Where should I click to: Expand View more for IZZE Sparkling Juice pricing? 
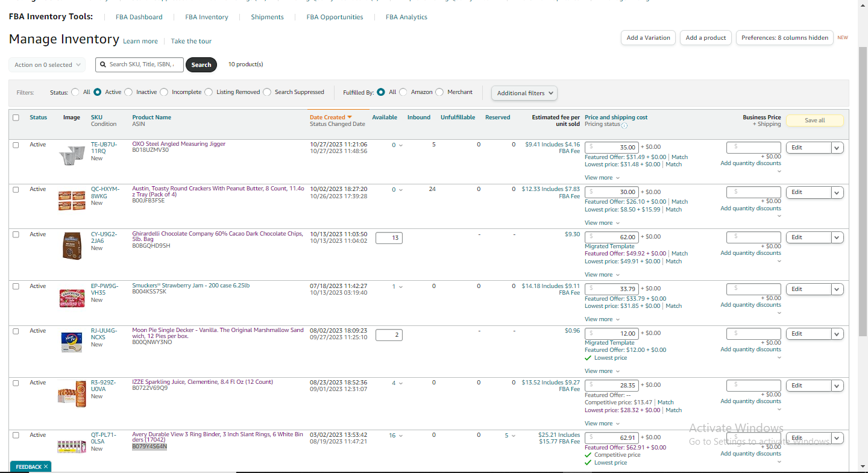click(x=602, y=424)
